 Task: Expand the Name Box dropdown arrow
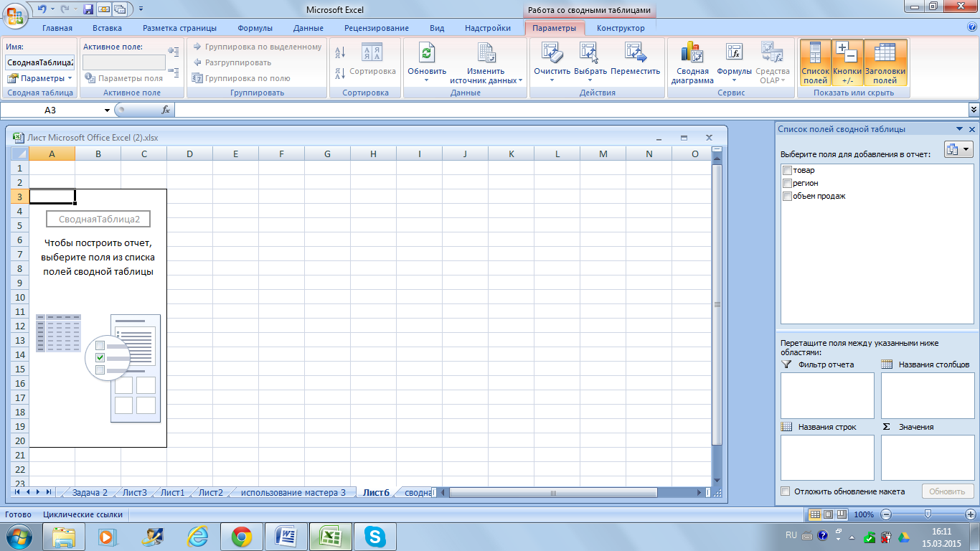[x=108, y=110]
